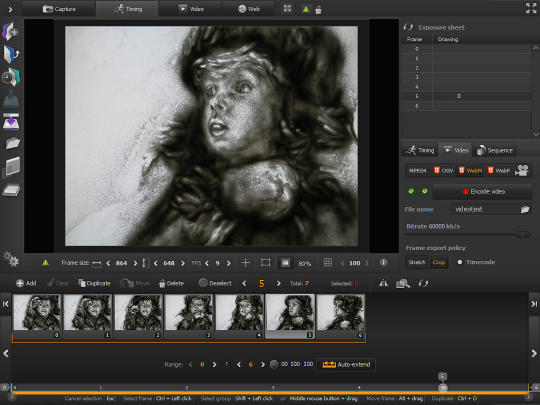Click the Encode video button
Screen dimensions: 540x405
click(x=482, y=191)
